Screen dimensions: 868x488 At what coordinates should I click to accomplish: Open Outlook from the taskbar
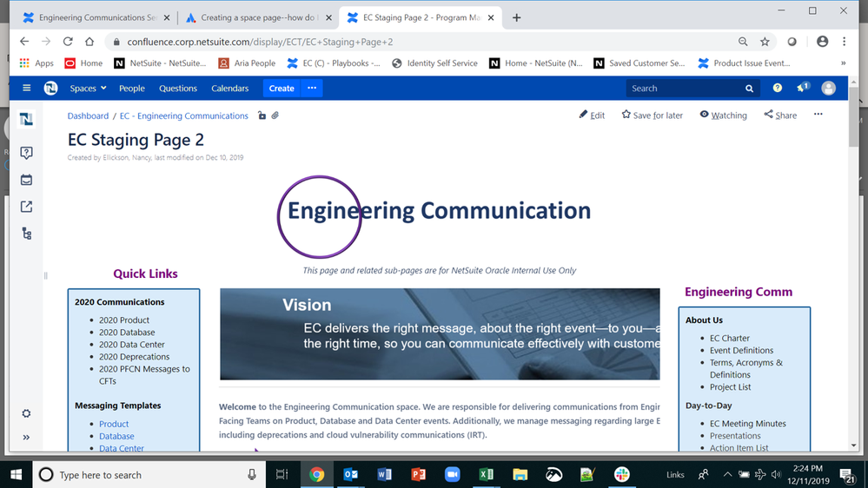(x=350, y=474)
